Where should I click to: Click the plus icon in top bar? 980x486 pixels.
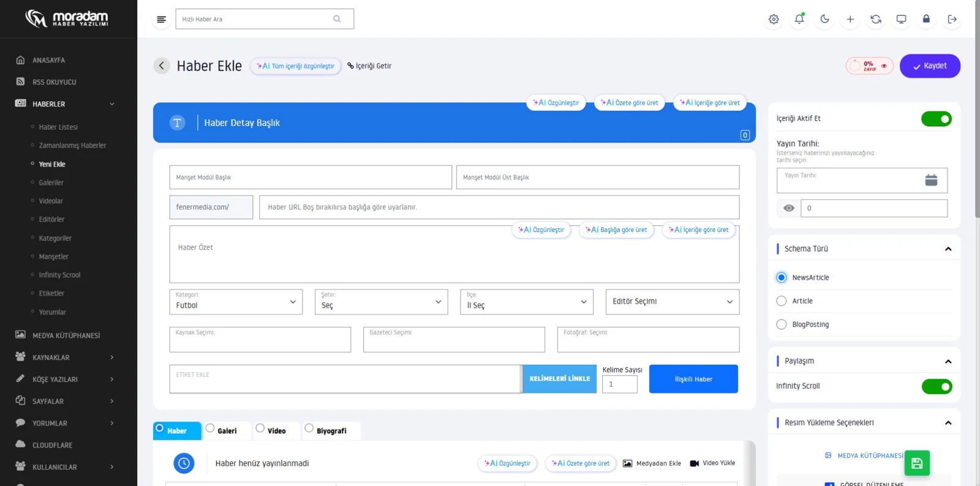[850, 19]
